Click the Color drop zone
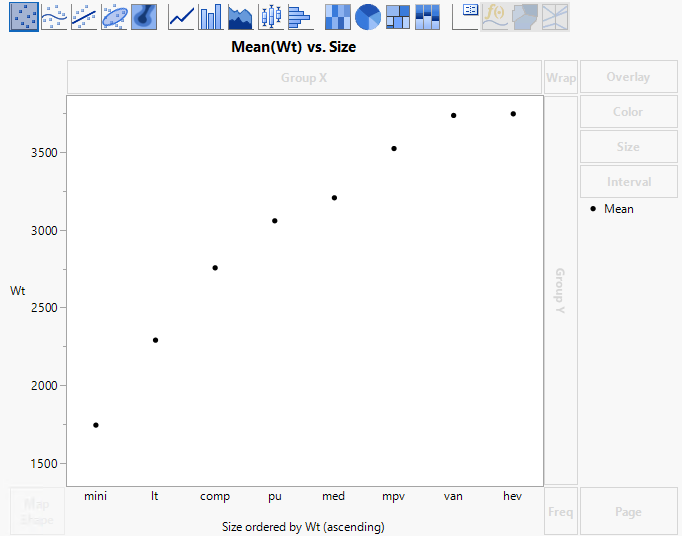Viewport: 682px width, 536px height. pos(629,112)
